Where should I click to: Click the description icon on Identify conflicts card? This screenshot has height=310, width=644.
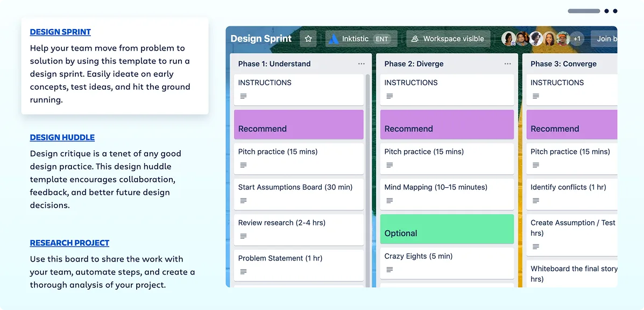pyautogui.click(x=535, y=200)
